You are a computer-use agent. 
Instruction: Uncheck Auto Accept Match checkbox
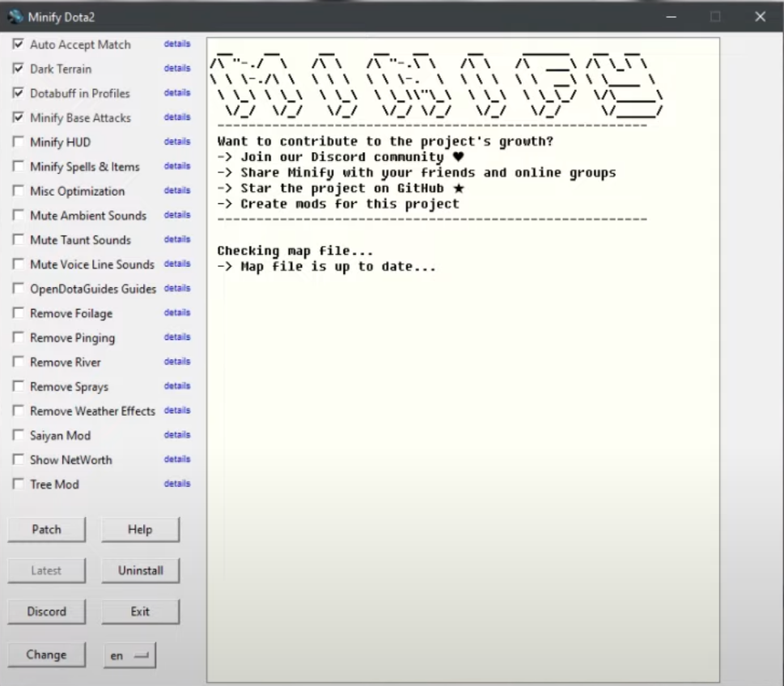pyautogui.click(x=18, y=44)
